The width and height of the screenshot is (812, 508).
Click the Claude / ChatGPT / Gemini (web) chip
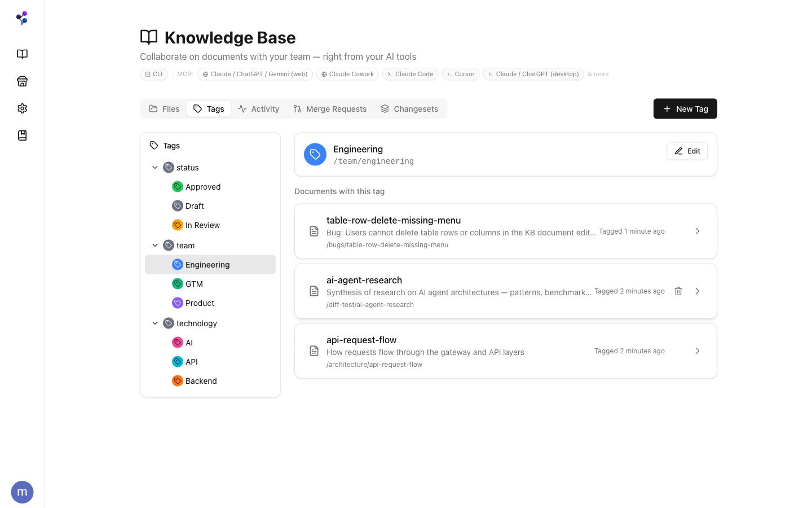255,74
